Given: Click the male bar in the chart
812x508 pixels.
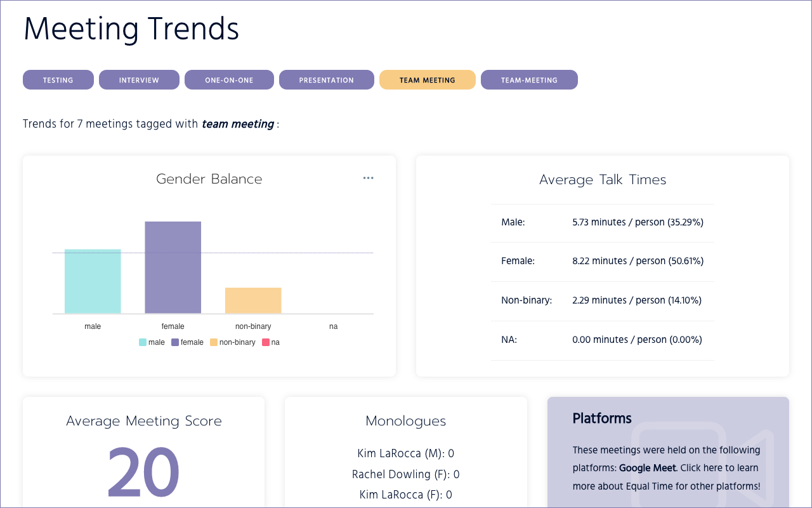Looking at the screenshot, I should coord(93,281).
